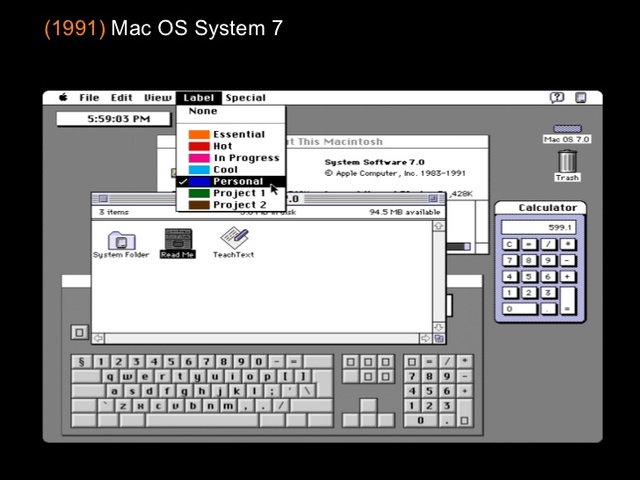Open the View menu
This screenshot has width=640, height=480.
[x=158, y=98]
